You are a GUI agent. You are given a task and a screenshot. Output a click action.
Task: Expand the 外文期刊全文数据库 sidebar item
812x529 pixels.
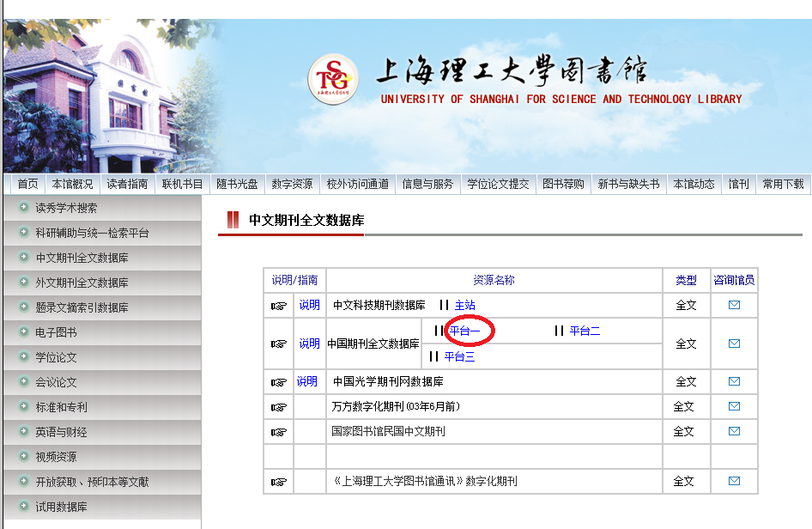coord(82,283)
